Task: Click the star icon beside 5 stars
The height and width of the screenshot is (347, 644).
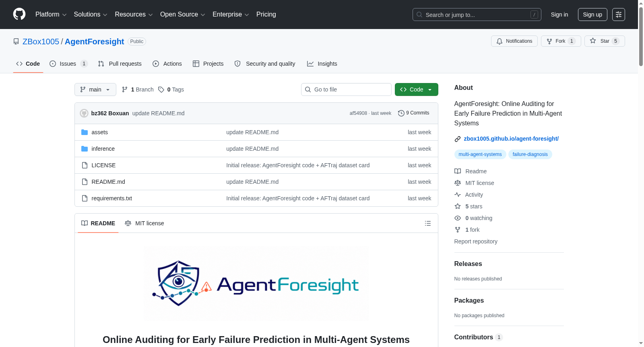Action: (458, 206)
